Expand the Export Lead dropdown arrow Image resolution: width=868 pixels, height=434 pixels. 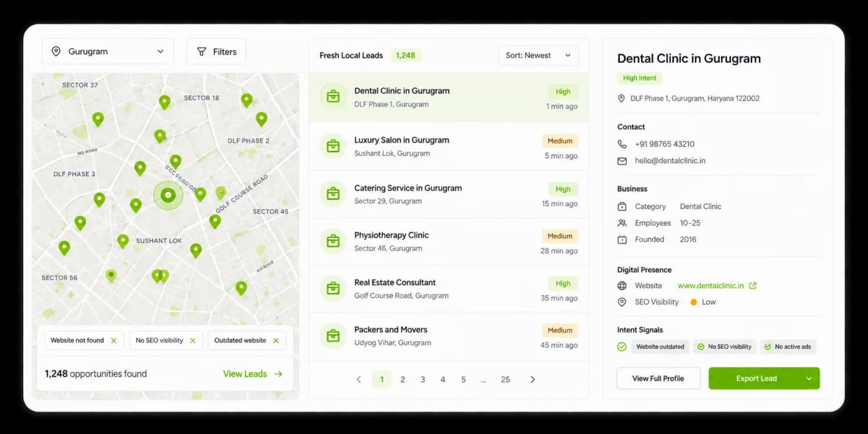pyautogui.click(x=809, y=378)
